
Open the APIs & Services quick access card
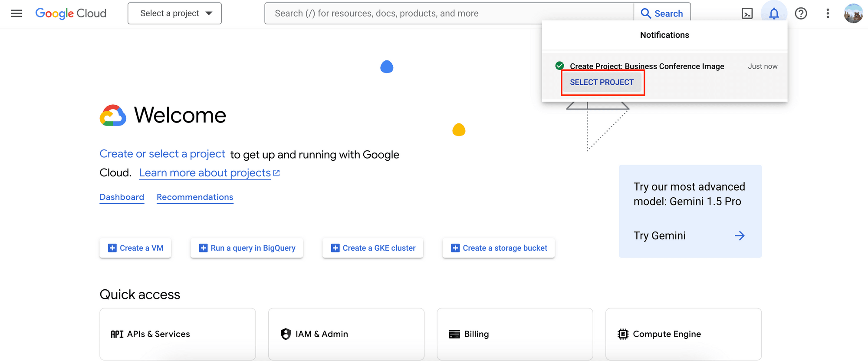(x=178, y=334)
